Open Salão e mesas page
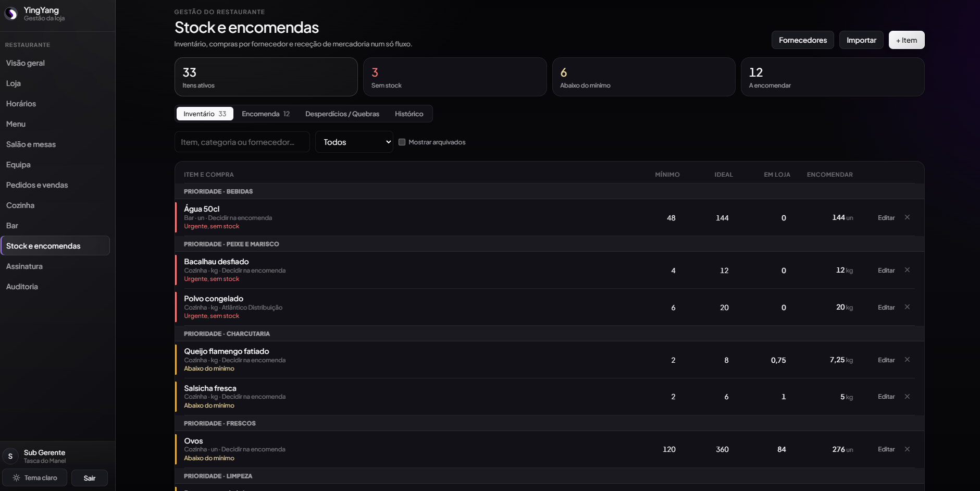The image size is (980, 491). [55, 144]
